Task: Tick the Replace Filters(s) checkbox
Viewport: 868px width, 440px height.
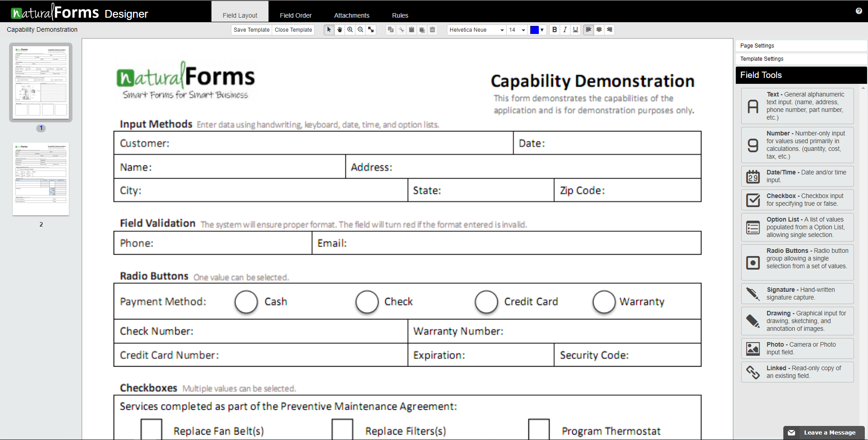Action: pos(342,429)
